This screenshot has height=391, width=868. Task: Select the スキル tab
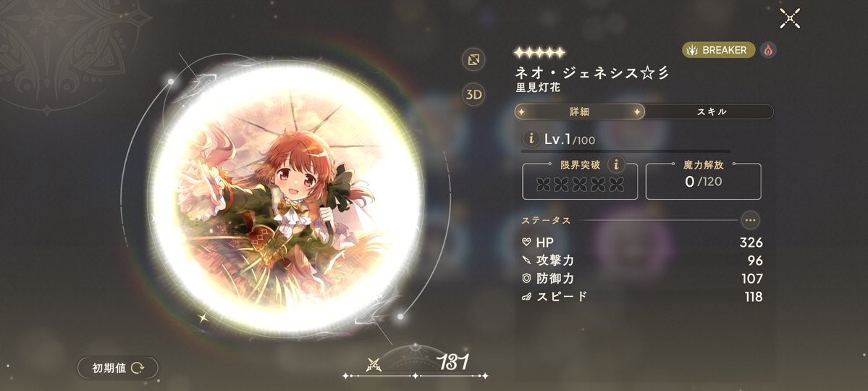click(x=712, y=112)
